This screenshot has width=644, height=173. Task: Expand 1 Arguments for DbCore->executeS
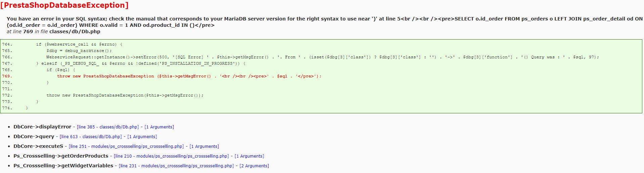pyautogui.click(x=204, y=147)
